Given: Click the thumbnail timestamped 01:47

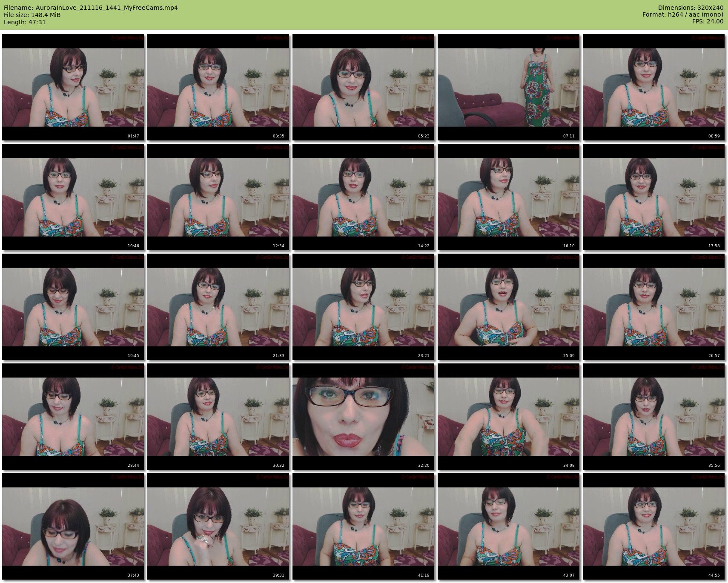Looking at the screenshot, I should pyautogui.click(x=73, y=87).
